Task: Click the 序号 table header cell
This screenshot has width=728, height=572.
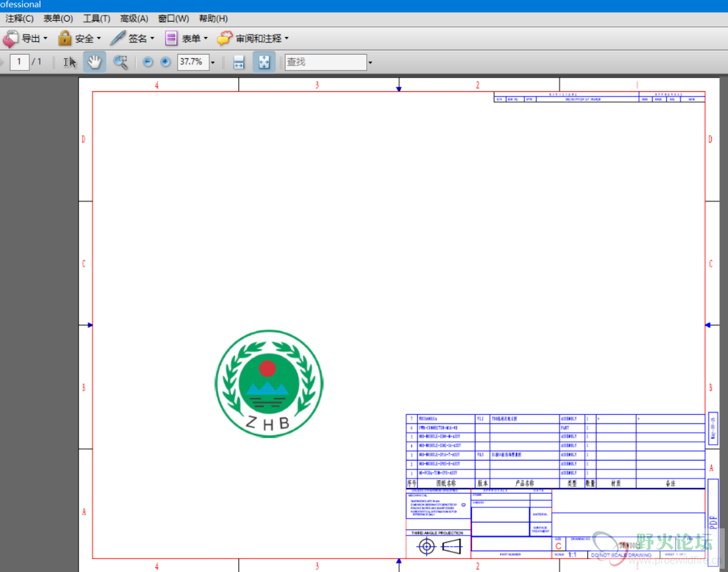Action: [412, 483]
